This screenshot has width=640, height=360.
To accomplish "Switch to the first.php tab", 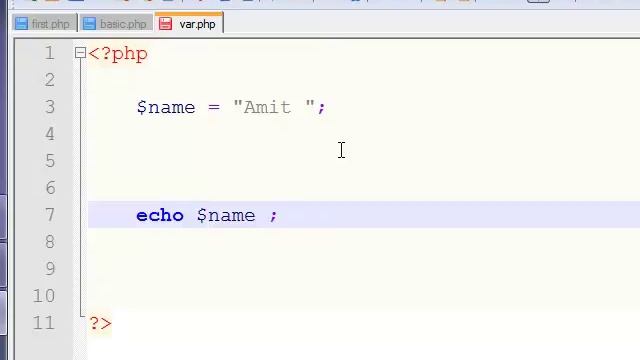I will click(44, 24).
